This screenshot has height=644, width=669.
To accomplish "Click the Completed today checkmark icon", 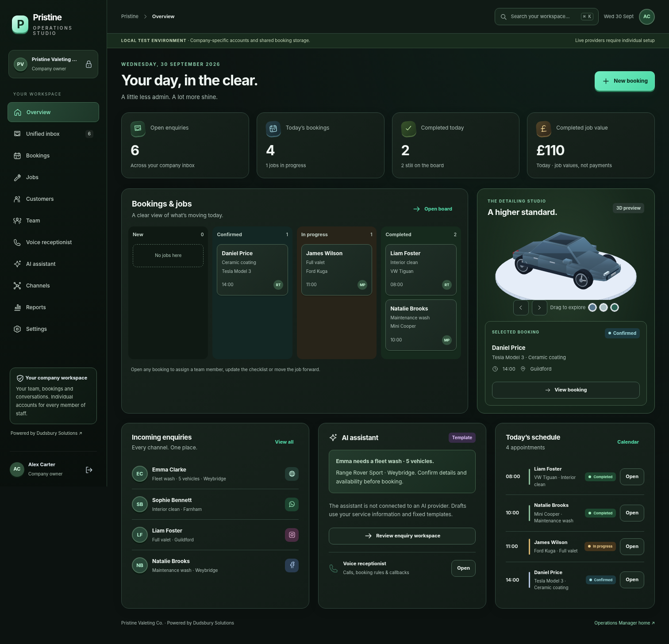I will point(408,128).
